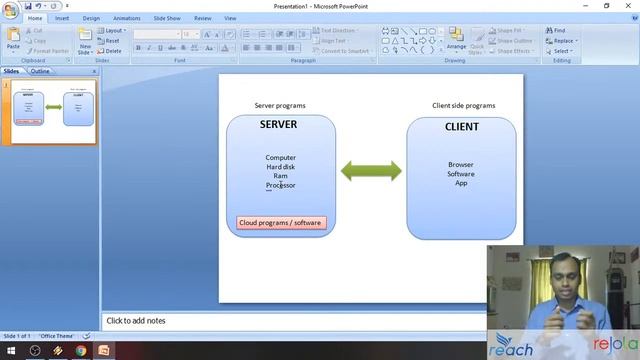This screenshot has width=640, height=360.
Task: Reset the slide layout
Action: tap(109, 41)
